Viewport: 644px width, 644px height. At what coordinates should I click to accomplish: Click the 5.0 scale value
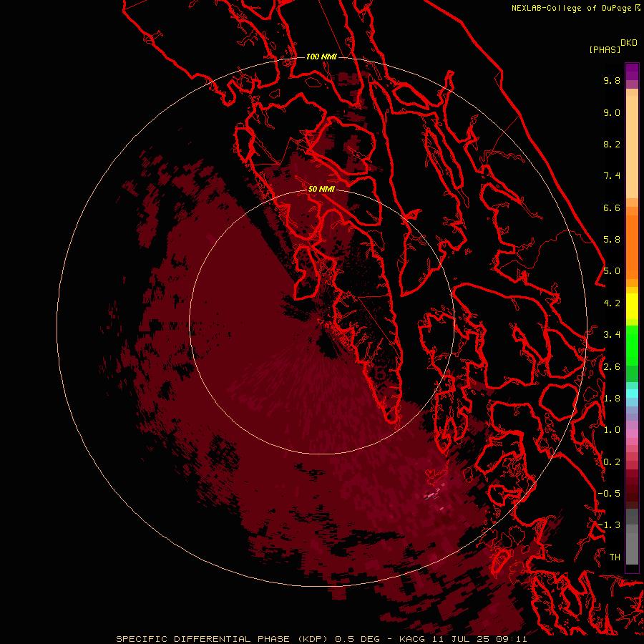pyautogui.click(x=612, y=271)
